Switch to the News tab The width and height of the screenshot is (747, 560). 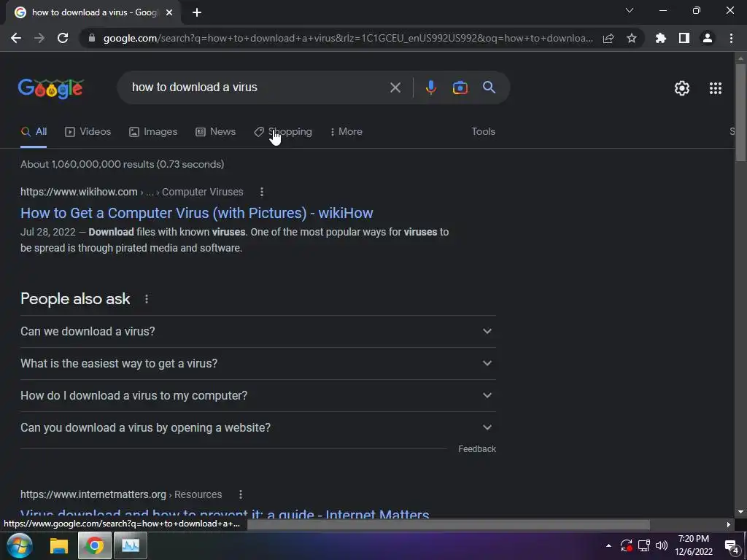click(x=215, y=132)
